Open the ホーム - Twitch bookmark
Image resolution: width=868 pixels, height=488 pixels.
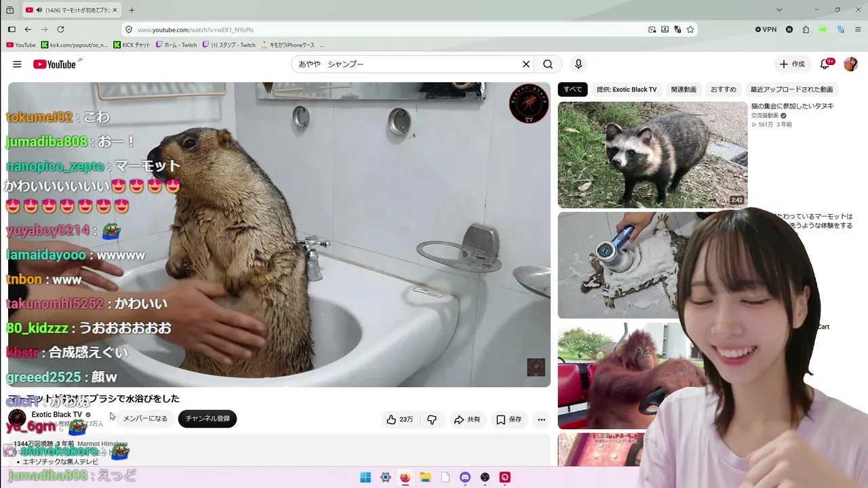tap(176, 45)
